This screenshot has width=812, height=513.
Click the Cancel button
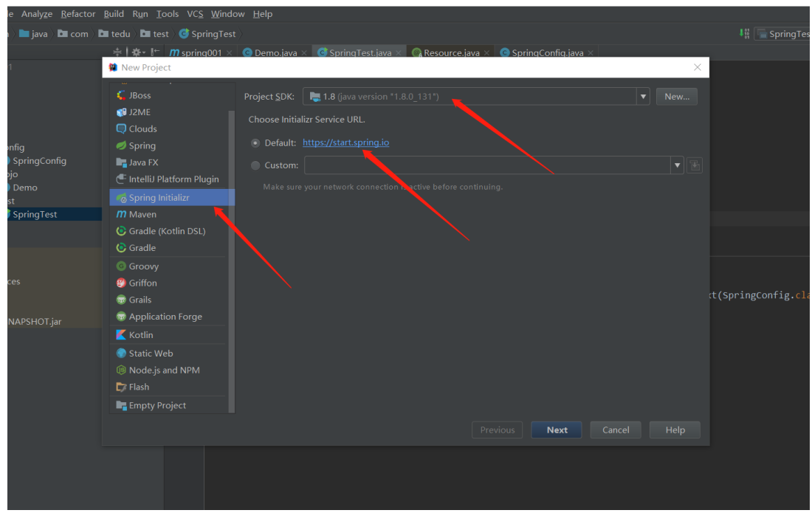click(x=616, y=430)
